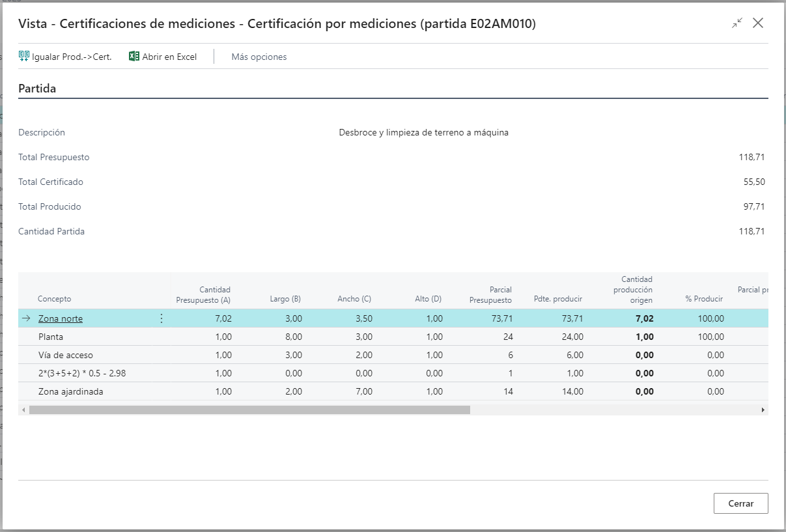Click the Igualar Prod.->Cert. action icon
786x532 pixels.
click(24, 57)
